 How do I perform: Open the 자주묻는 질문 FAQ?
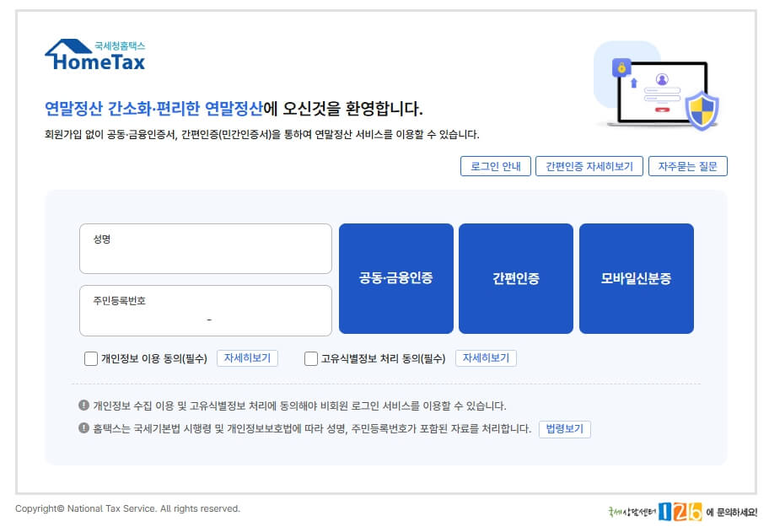point(687,166)
